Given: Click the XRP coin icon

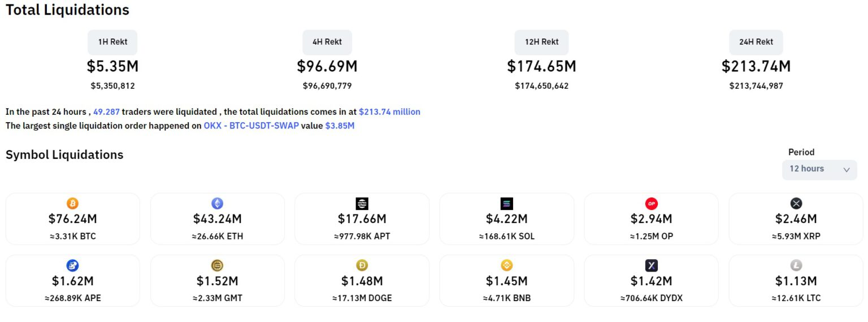Looking at the screenshot, I should click(796, 204).
